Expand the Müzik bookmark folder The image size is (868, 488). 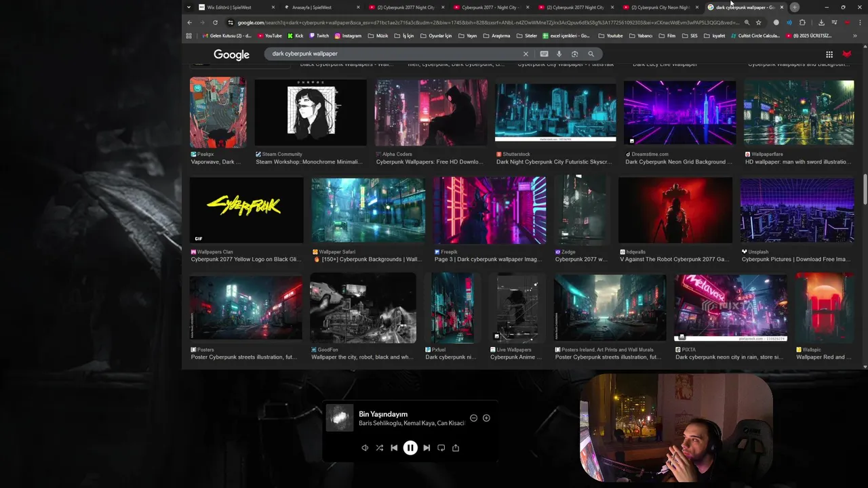(x=378, y=36)
